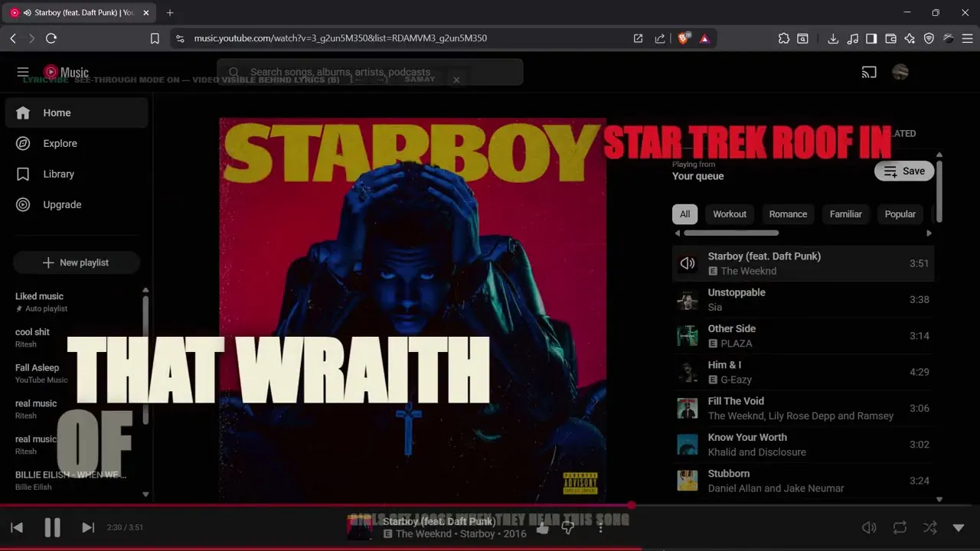
Task: Open Brave Rewards triangle icon
Action: (704, 38)
